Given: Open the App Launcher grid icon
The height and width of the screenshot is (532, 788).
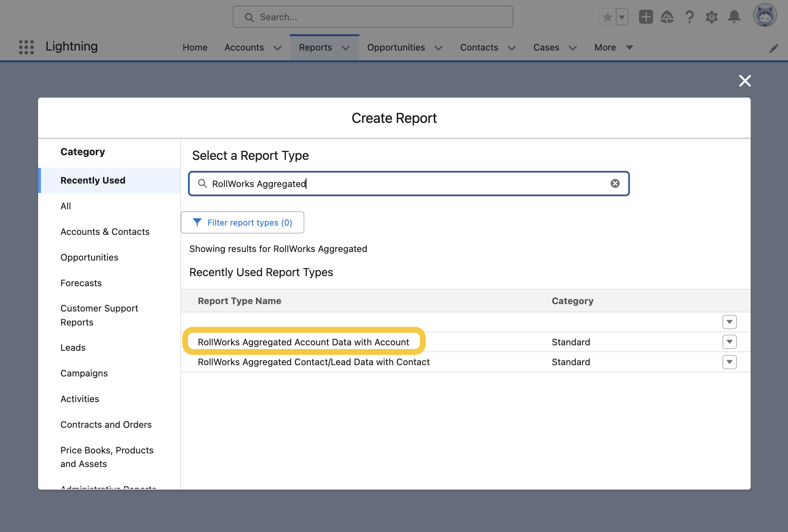Looking at the screenshot, I should click(x=26, y=47).
